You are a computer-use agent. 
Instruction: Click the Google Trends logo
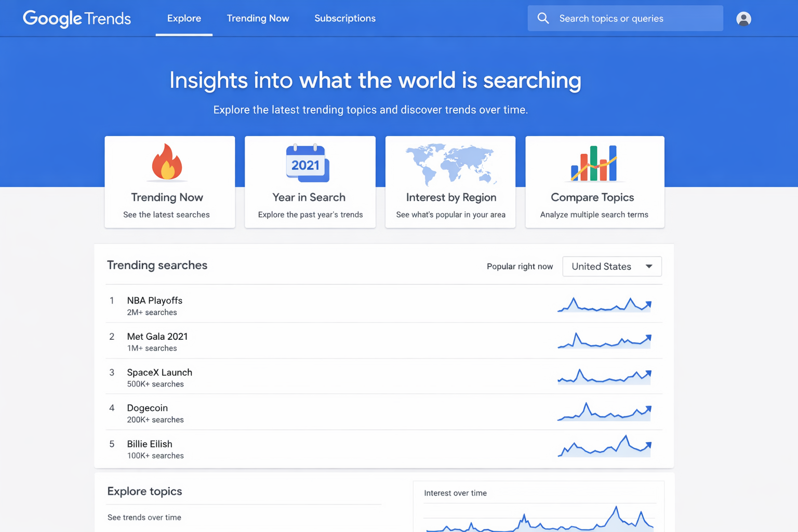pyautogui.click(x=77, y=19)
